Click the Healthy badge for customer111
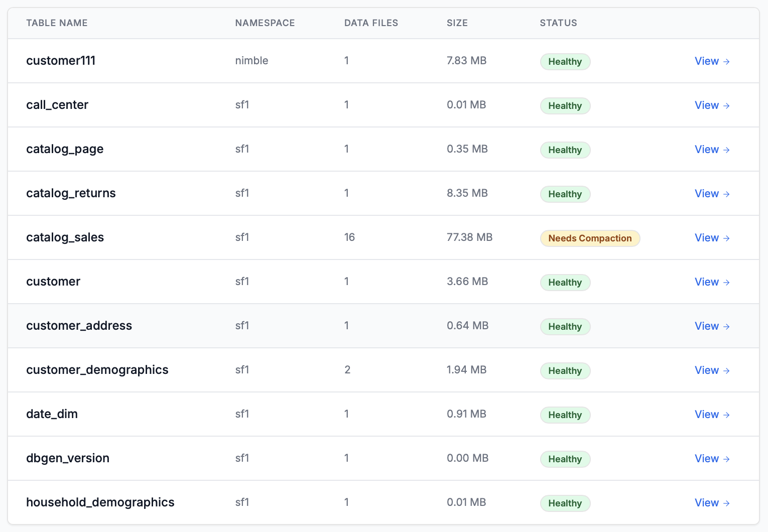The image size is (768, 532). tap(565, 62)
